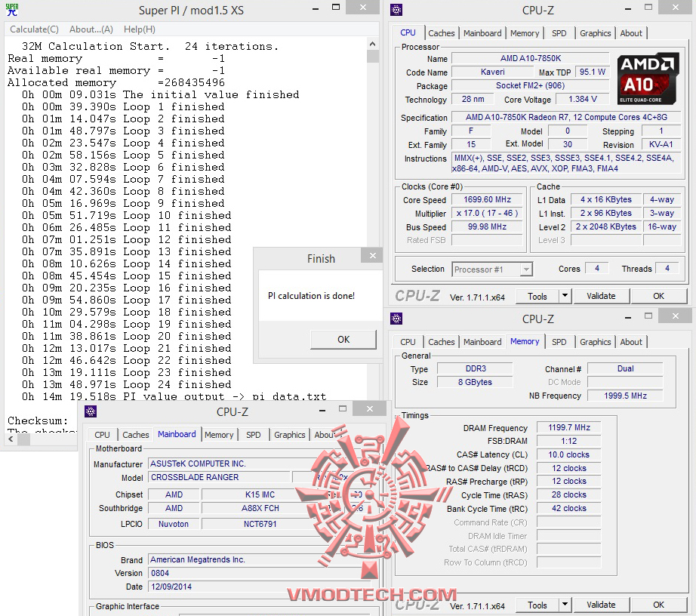
Task: Click Tools button in Memory CPU-Z window
Action: [537, 605]
